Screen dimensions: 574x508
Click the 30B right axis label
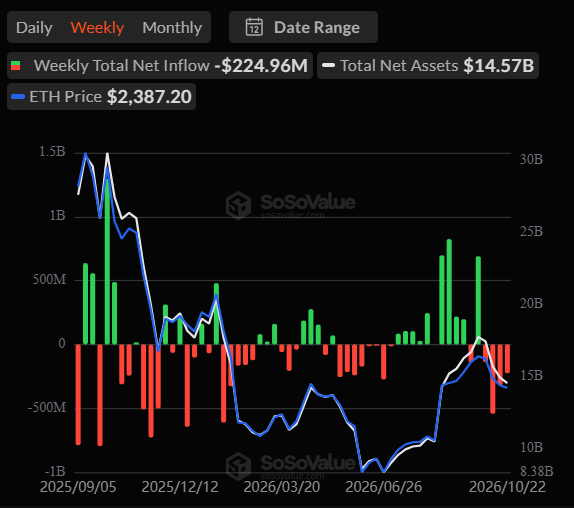coord(531,159)
